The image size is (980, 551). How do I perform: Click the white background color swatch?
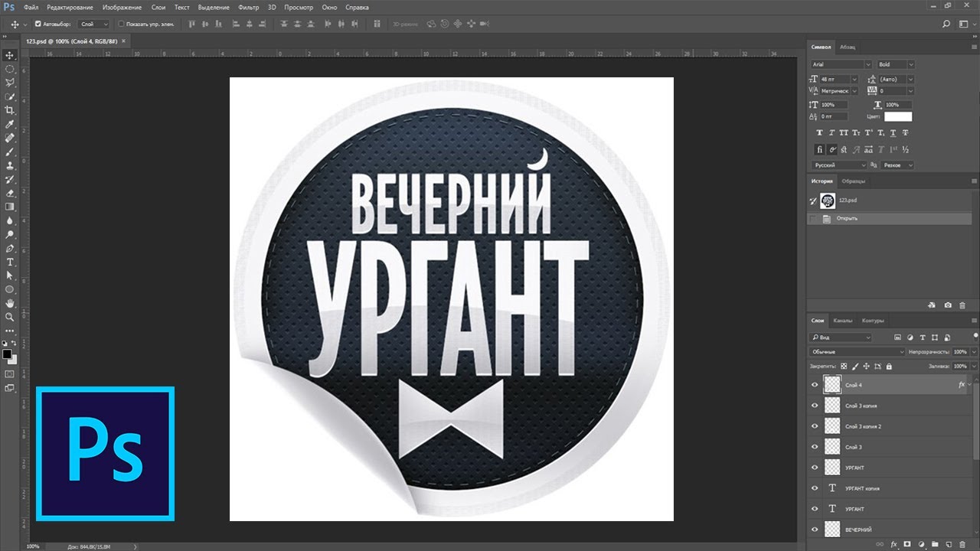(12, 359)
